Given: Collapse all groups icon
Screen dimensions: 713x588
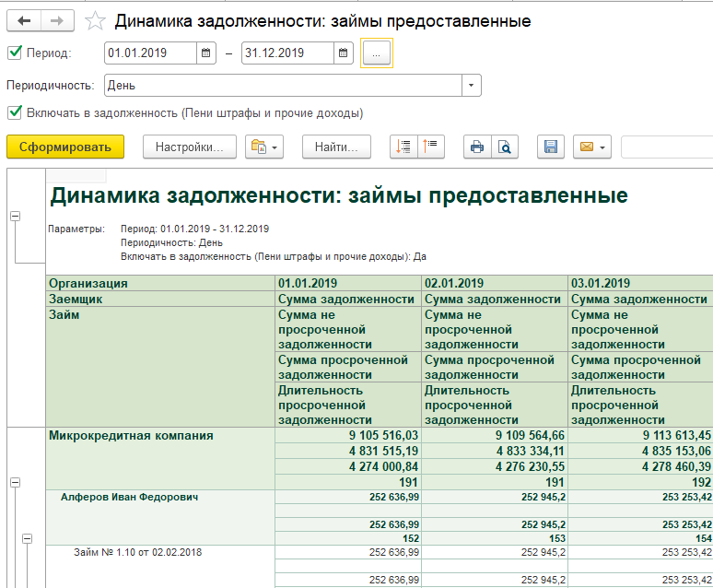Looking at the screenshot, I should coord(430,147).
